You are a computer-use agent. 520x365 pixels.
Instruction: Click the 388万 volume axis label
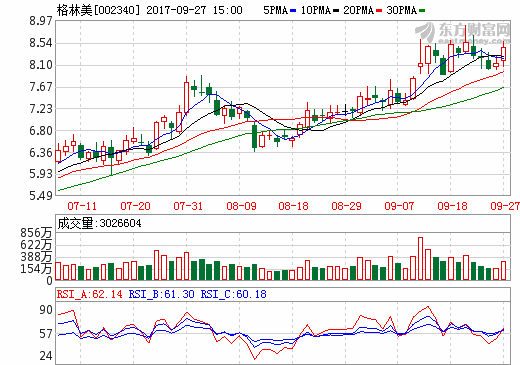pos(36,257)
